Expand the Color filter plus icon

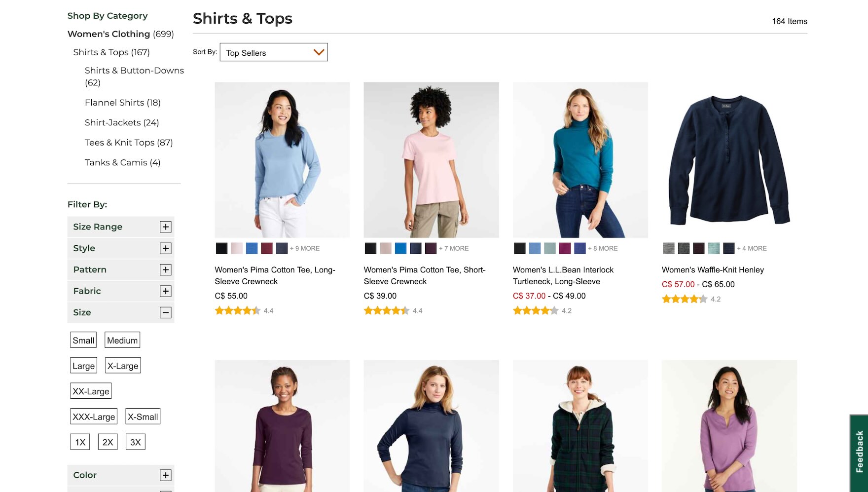click(x=166, y=475)
